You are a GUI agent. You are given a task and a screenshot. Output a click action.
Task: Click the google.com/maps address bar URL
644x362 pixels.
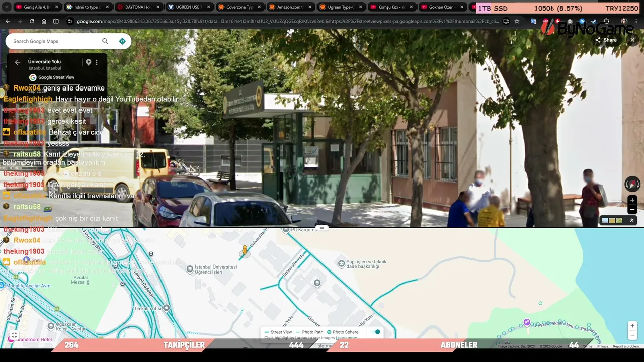(x=287, y=21)
